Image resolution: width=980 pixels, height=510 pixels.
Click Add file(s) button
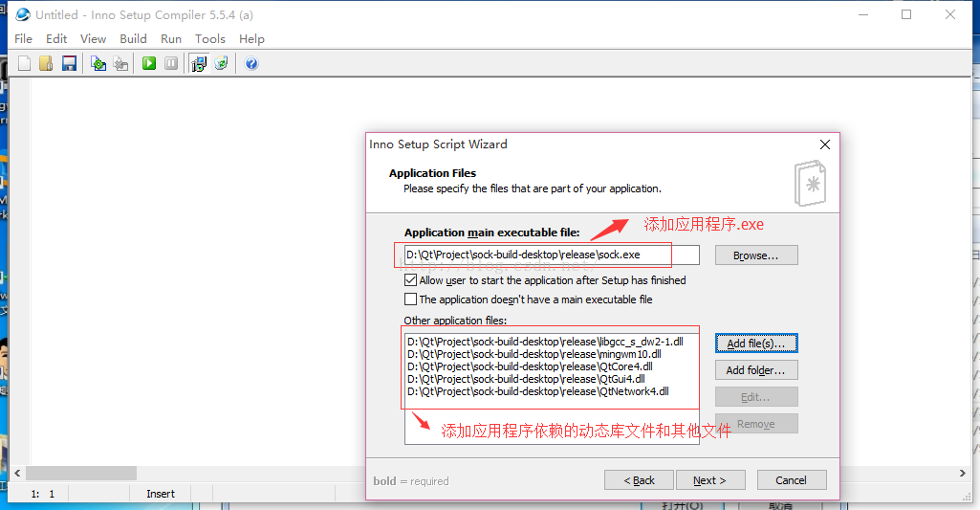(756, 344)
